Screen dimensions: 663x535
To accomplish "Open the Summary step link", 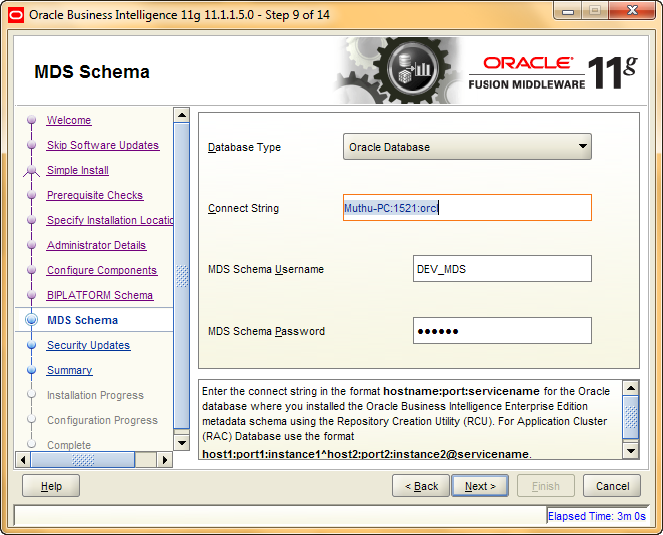I will 70,370.
